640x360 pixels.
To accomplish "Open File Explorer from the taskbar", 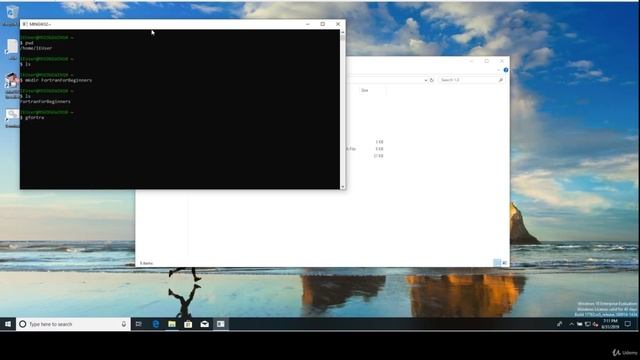I will point(172,324).
